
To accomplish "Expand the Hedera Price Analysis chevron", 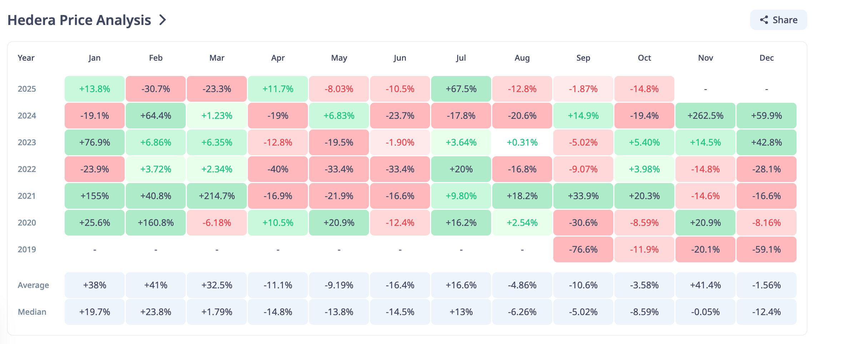I will 163,20.
